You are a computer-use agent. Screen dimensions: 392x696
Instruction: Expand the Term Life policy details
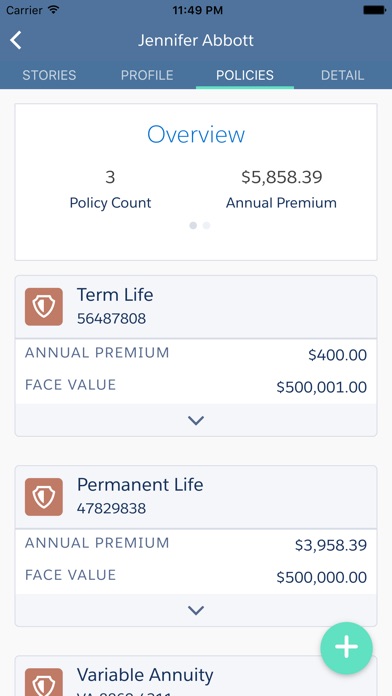tap(196, 420)
